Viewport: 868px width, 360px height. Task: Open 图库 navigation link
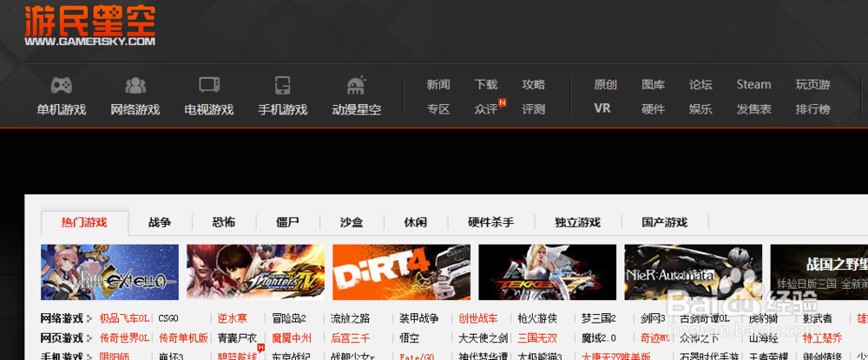coord(654,85)
